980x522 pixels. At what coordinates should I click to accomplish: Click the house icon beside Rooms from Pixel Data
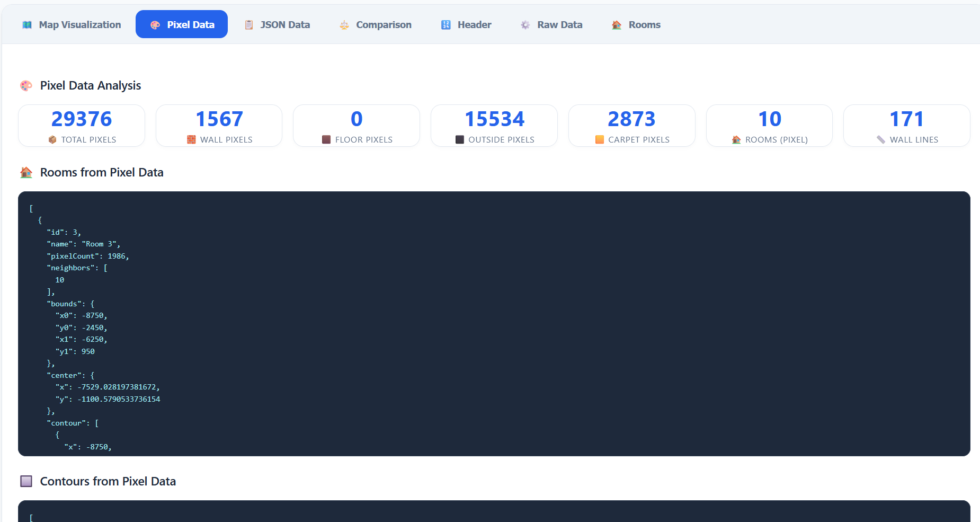tap(26, 173)
